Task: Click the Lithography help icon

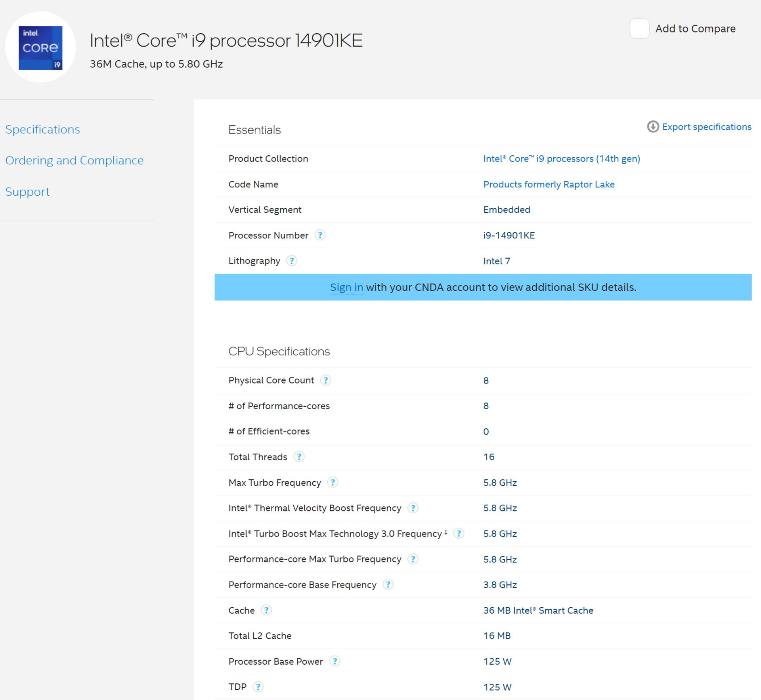Action: [x=292, y=261]
